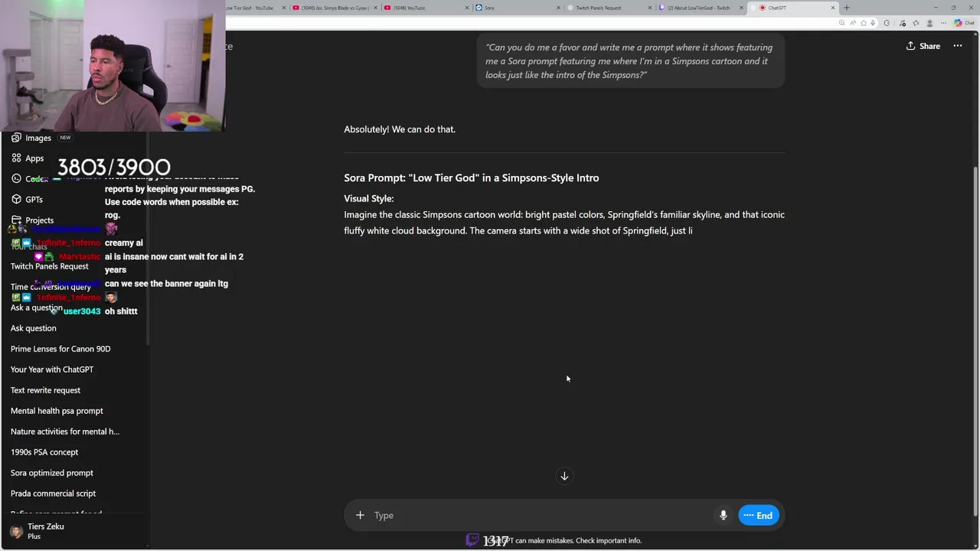Viewport: 980px width, 551px height.
Task: Switch to Jax, Sonya Blade vs Cyrax tab
Action: click(335, 8)
